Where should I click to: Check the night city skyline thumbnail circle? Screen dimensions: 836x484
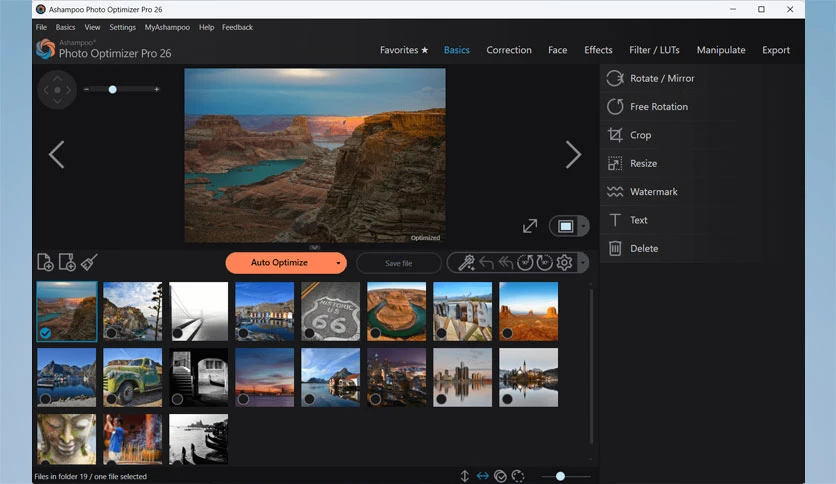coord(375,399)
